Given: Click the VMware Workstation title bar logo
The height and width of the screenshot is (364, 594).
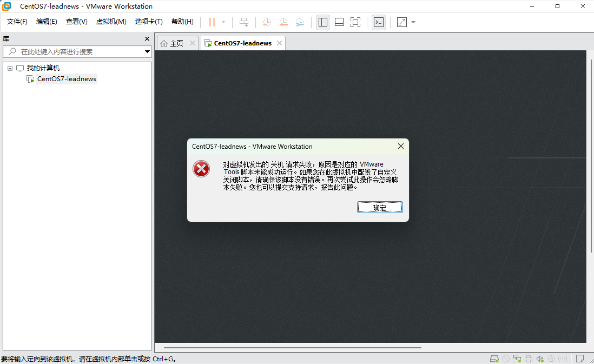Looking at the screenshot, I should 6,6.
